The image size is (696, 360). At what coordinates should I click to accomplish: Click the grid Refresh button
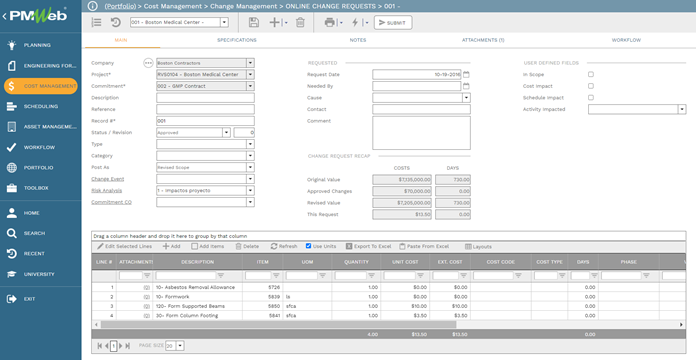(284, 246)
